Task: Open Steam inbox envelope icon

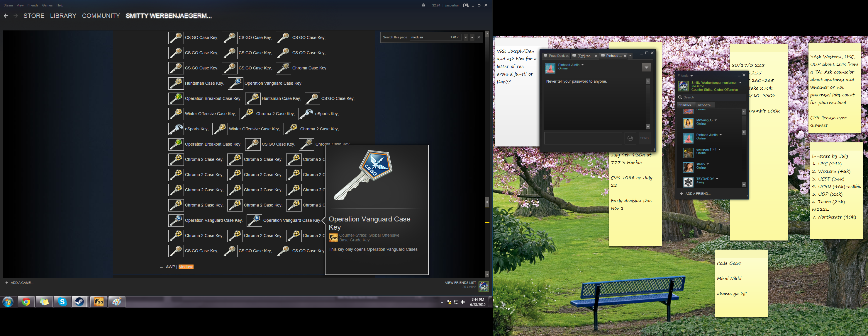Action: coord(423,5)
